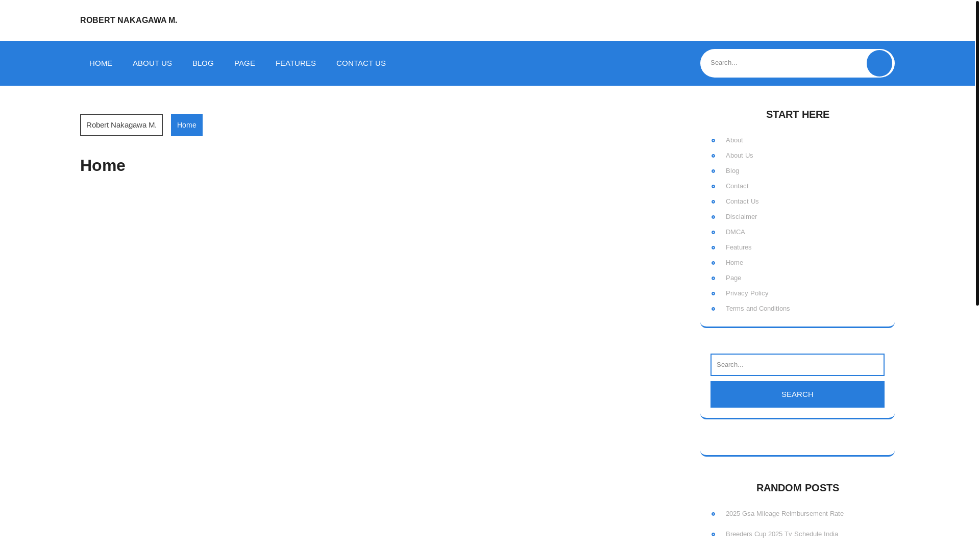Open the HOME menu item

[101, 63]
